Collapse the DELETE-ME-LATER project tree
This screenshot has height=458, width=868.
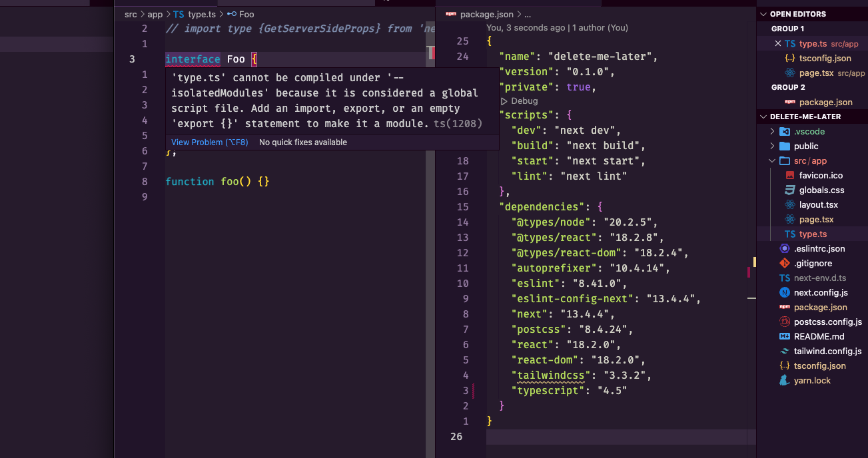(763, 116)
